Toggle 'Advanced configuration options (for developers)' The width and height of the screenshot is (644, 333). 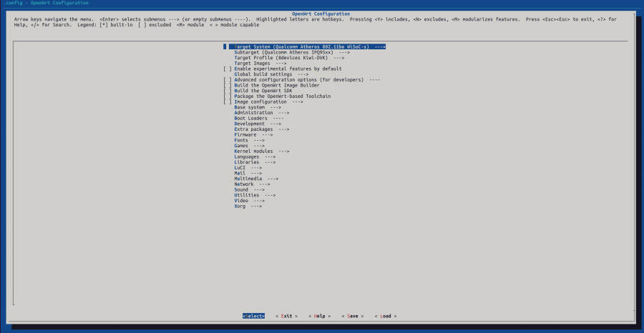point(227,79)
